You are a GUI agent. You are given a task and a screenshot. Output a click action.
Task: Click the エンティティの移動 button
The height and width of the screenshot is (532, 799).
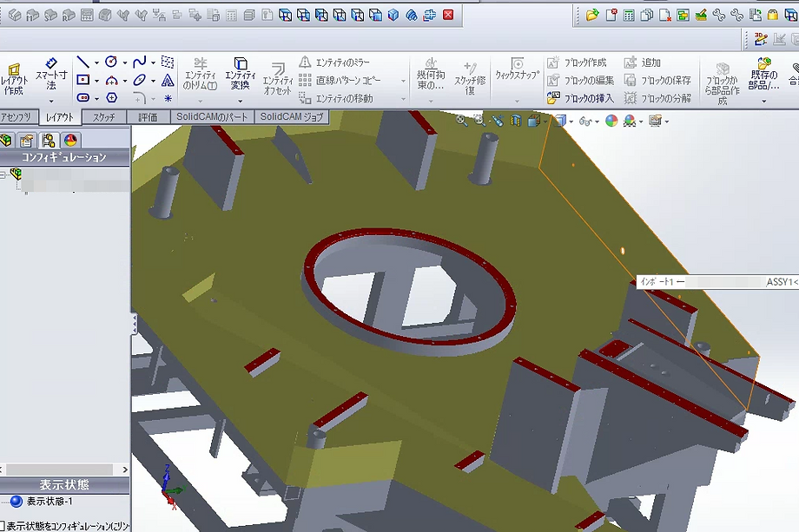[x=336, y=98]
